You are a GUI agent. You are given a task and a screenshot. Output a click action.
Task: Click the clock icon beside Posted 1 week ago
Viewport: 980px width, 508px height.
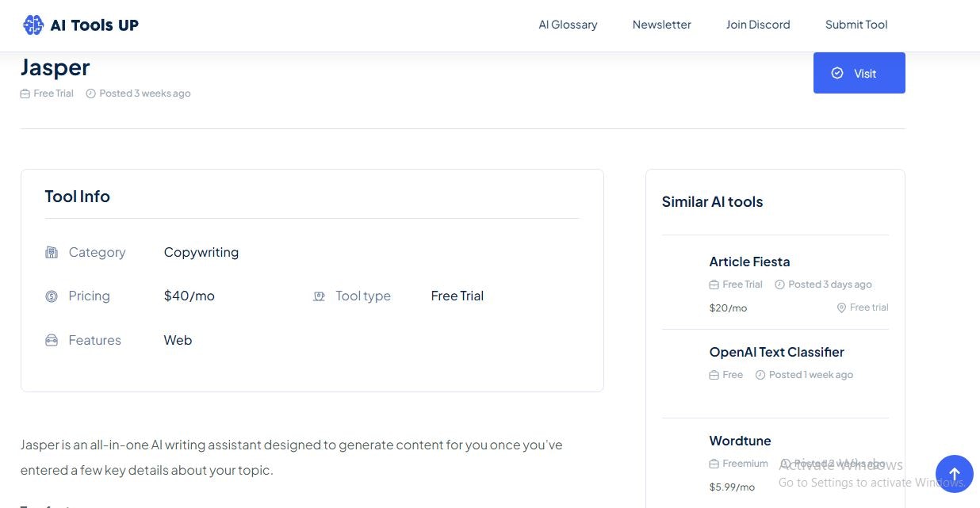[760, 375]
